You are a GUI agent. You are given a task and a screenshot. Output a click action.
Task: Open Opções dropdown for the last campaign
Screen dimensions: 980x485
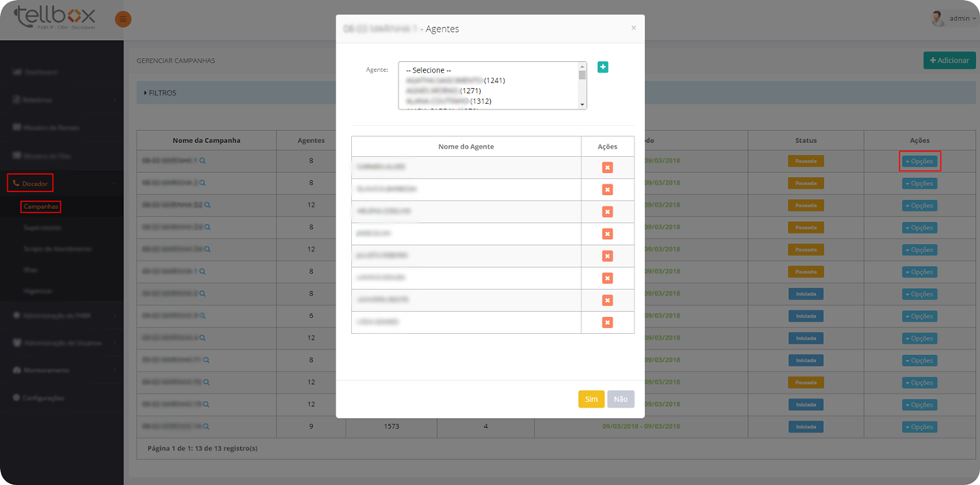(920, 426)
